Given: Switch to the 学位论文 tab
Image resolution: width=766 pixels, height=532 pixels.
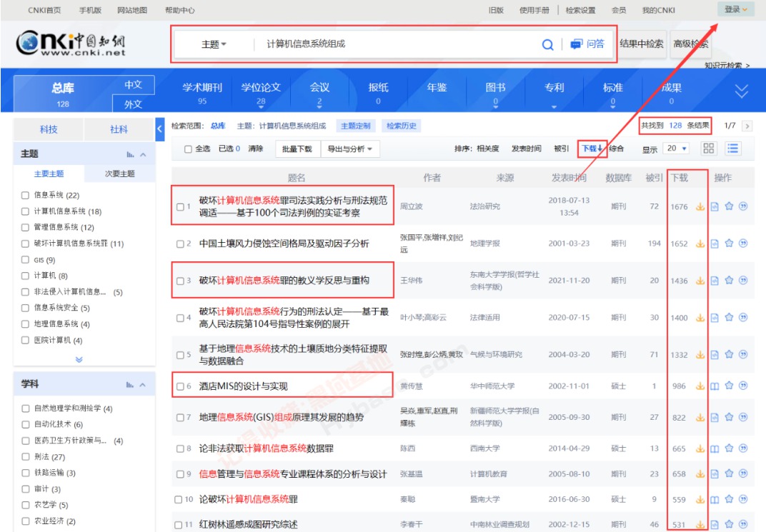Looking at the screenshot, I should [x=261, y=93].
